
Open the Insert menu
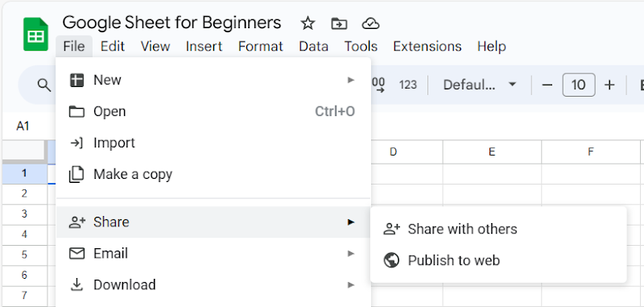click(204, 47)
